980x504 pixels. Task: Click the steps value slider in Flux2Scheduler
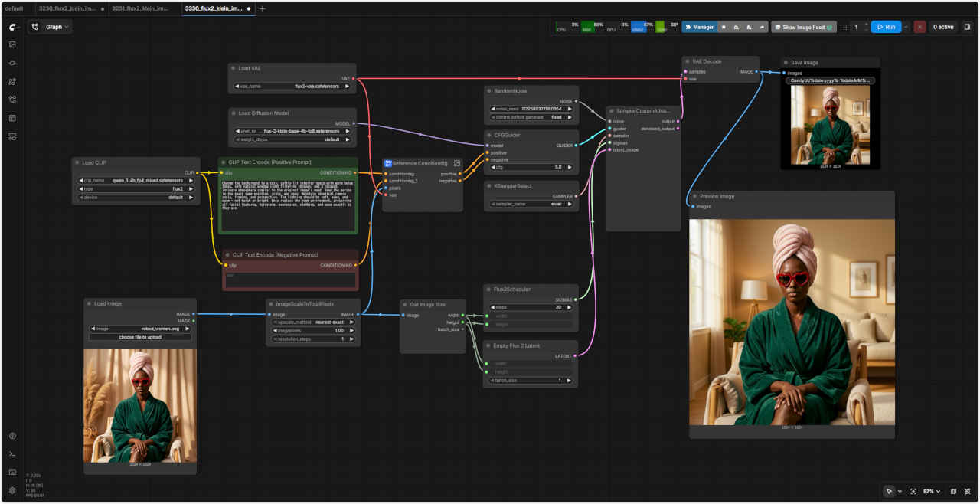[531, 307]
